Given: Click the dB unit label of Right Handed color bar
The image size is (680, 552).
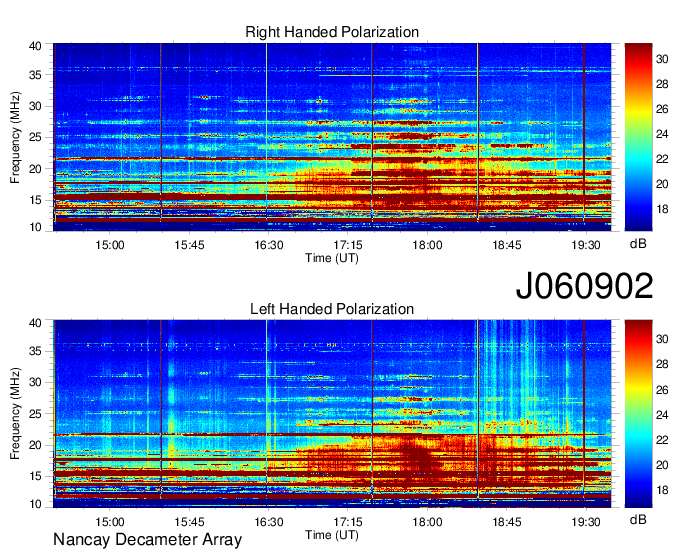Looking at the screenshot, I should [638, 244].
